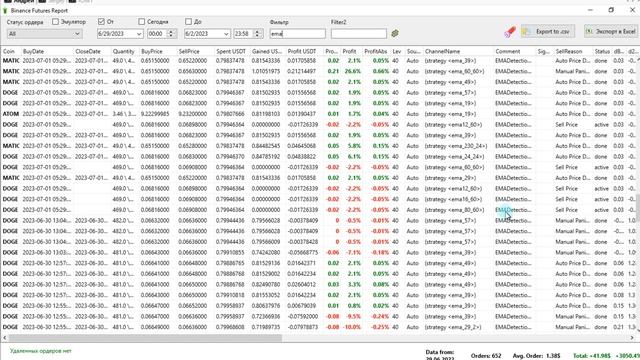The image size is (640, 360).
Task: Select the (strategy <ema_29>) channel cell
Action: click(x=450, y=178)
